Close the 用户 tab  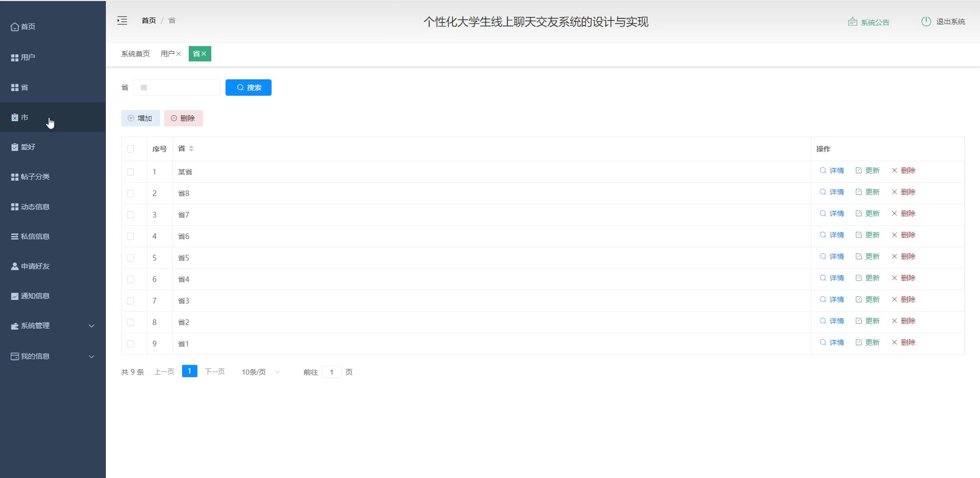tap(179, 54)
